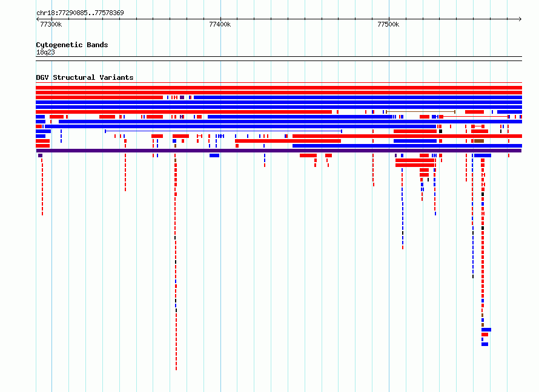Click the 77400k ruler label
Screen dimensions: 539x392
click(x=220, y=24)
